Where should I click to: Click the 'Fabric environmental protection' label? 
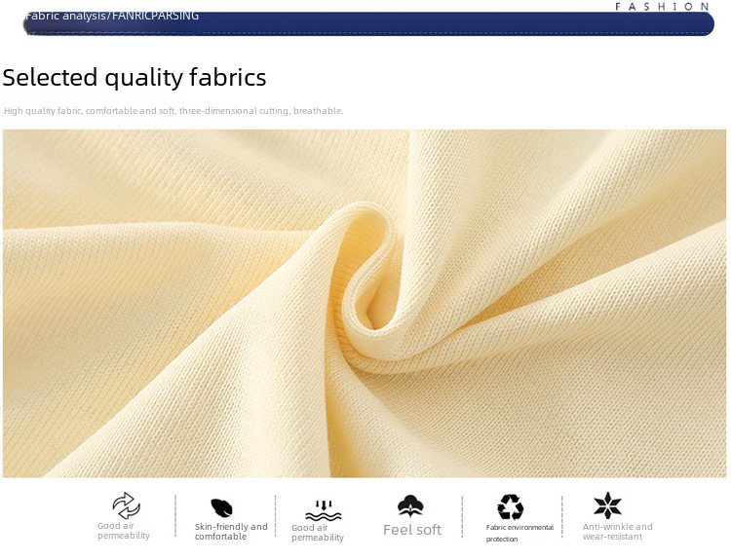point(519,533)
